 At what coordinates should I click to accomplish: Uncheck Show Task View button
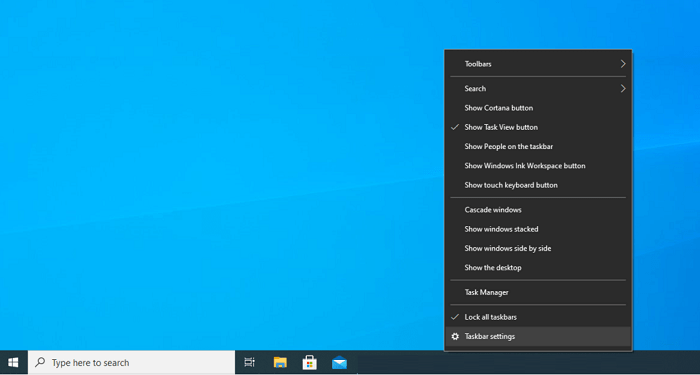(538, 127)
